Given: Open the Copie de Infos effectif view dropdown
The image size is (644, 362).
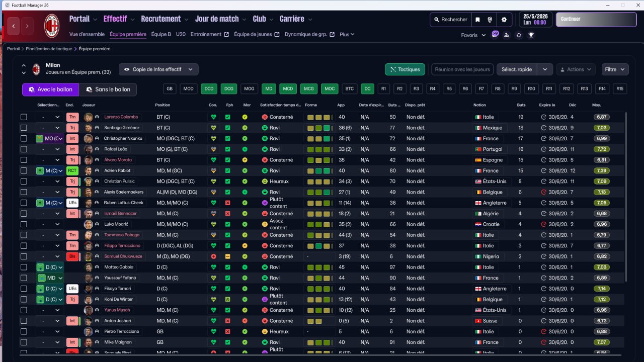Looking at the screenshot, I should [158, 69].
